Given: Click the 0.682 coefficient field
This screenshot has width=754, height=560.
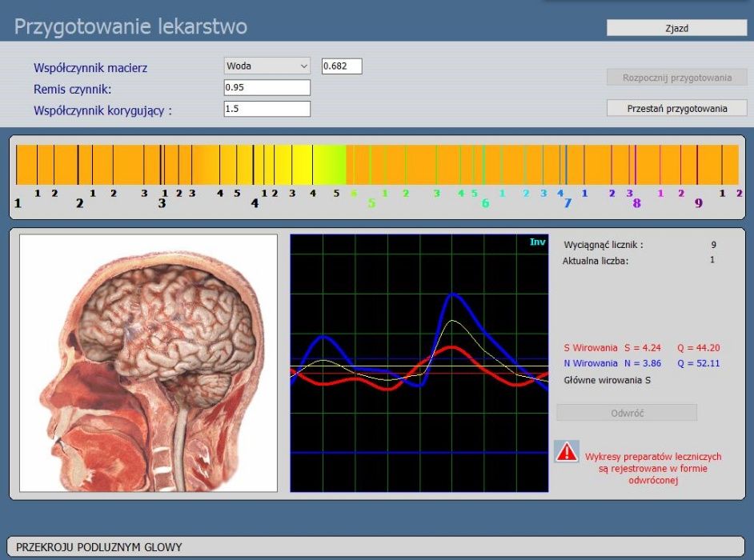Looking at the screenshot, I should pyautogui.click(x=342, y=66).
